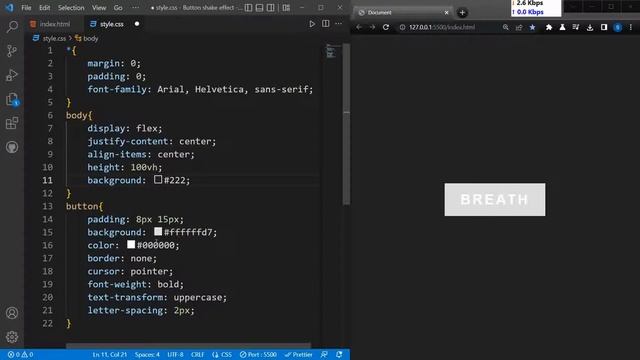Image resolution: width=640 pixels, height=360 pixels.
Task: Bookmark the page with the star icon
Action: tap(532, 27)
